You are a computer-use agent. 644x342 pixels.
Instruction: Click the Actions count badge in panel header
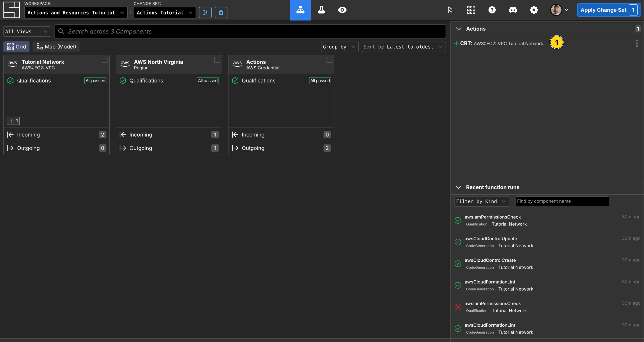coord(638,29)
